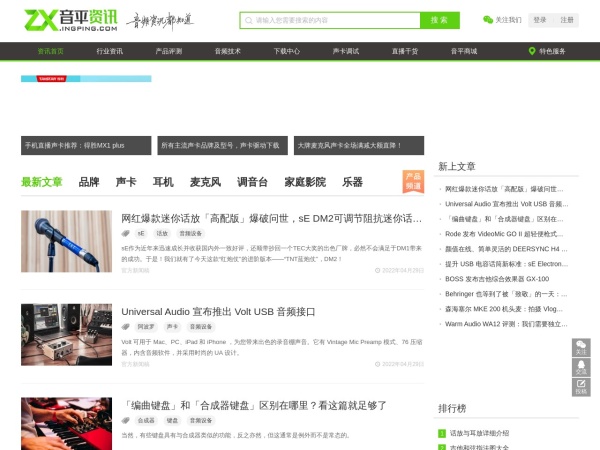Open the 网红爆款迷你话放 sE DM2 article title
Image resolution: width=600 pixels, height=450 pixels.
click(272, 219)
